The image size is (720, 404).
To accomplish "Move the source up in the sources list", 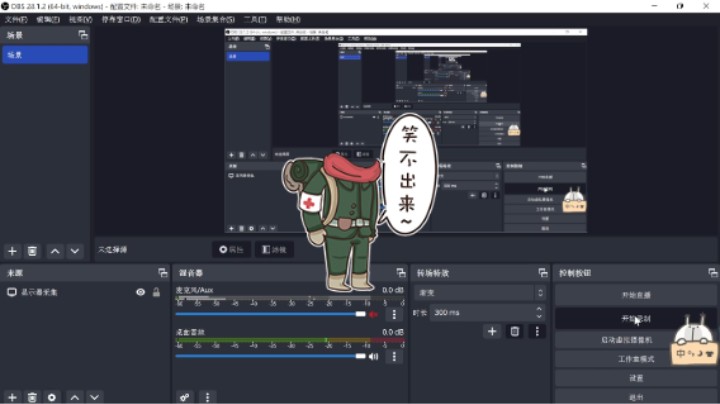I will click(75, 397).
